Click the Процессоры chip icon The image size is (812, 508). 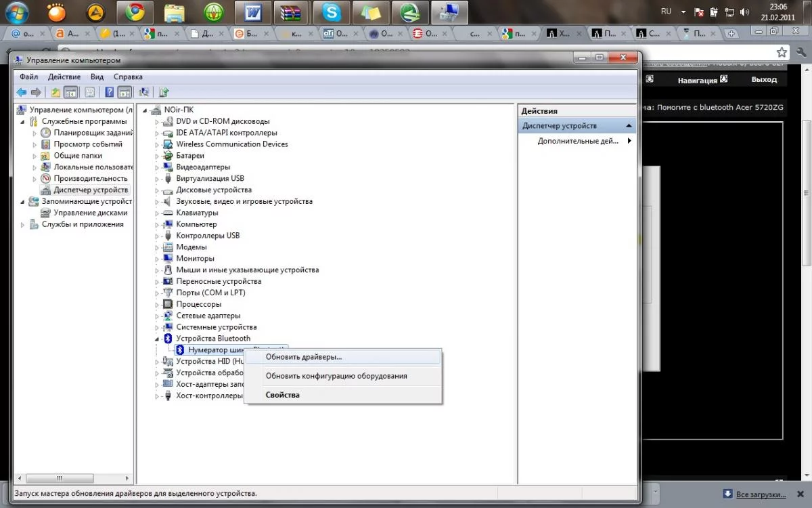click(168, 304)
